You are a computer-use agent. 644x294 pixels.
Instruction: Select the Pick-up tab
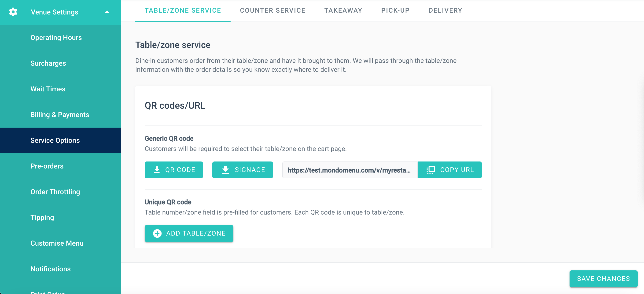[395, 11]
